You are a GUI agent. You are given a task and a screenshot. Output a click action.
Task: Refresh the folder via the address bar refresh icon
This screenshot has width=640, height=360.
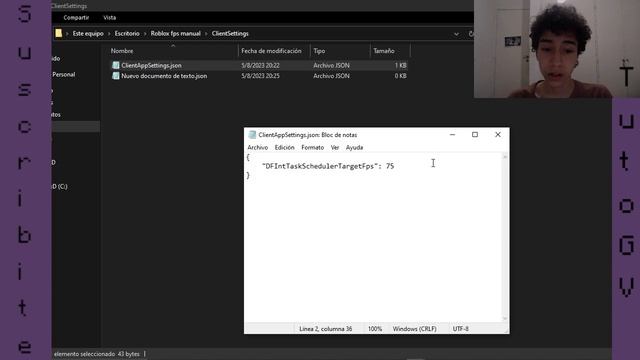[x=471, y=34]
